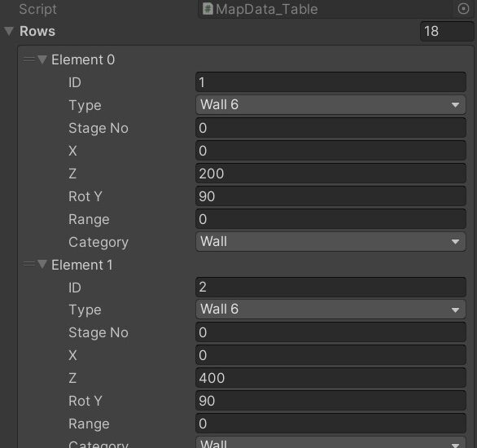Grab the drag handle of Element 1
This screenshot has width=477, height=448.
pos(29,264)
